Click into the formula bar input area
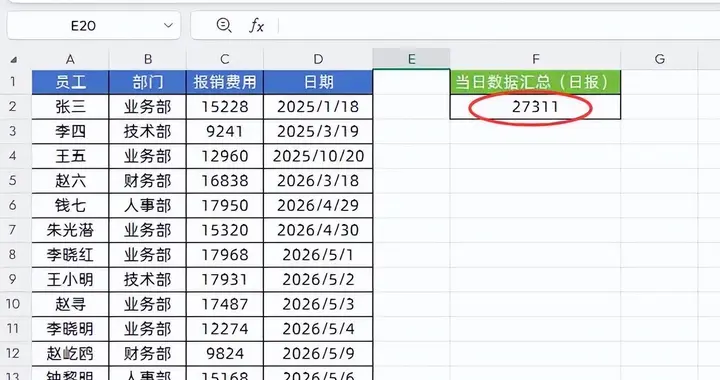Screen dimensions: 720x380 click(498, 25)
